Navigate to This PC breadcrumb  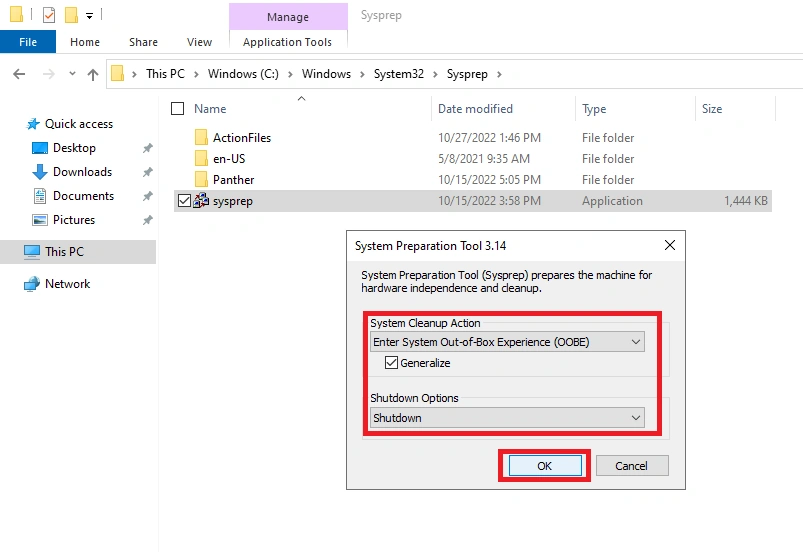[x=165, y=74]
